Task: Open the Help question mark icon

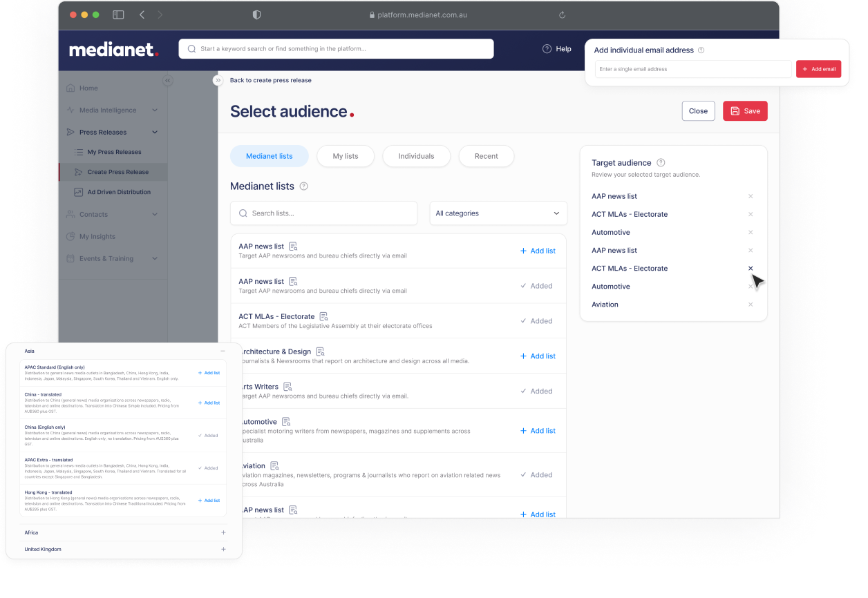Action: pos(547,49)
